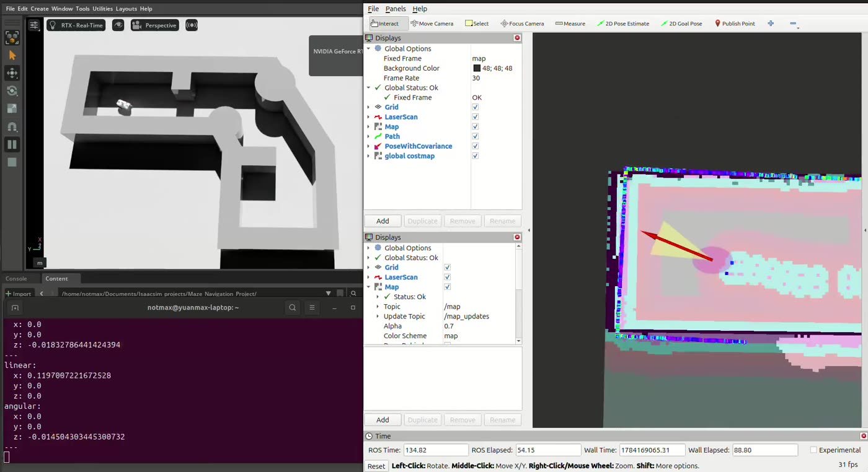The height and width of the screenshot is (472, 868).
Task: Expand the Path display tree item
Action: click(368, 136)
